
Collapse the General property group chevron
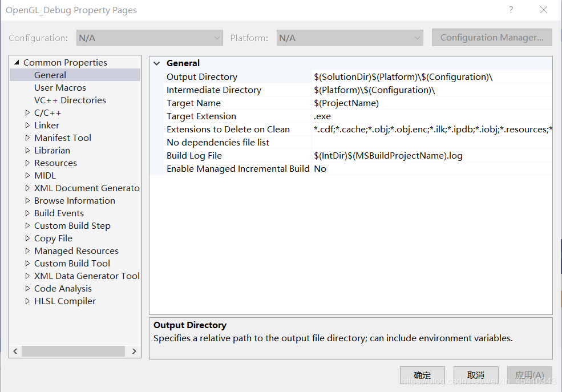pos(157,63)
